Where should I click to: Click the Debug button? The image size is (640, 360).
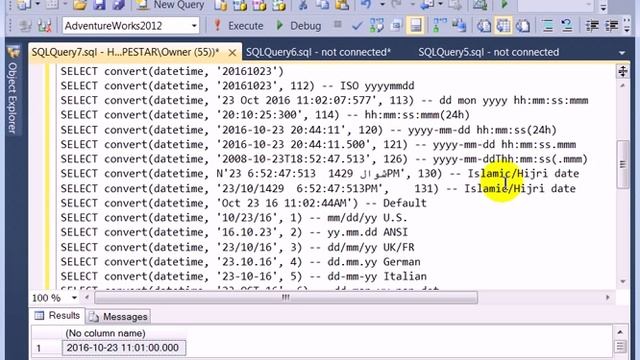(299, 26)
